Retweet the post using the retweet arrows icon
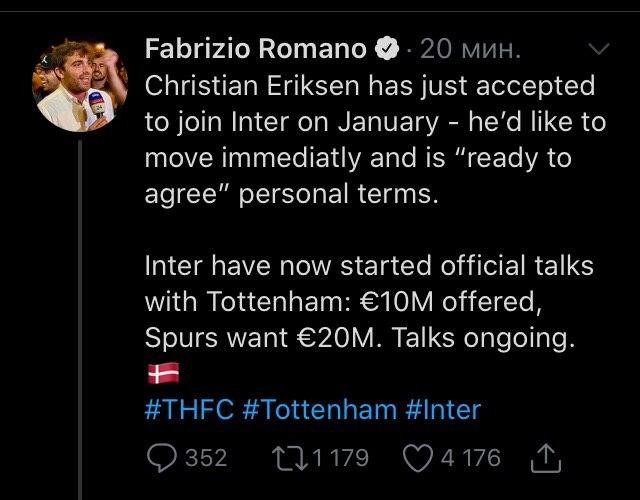The image size is (640, 500). coord(290,458)
